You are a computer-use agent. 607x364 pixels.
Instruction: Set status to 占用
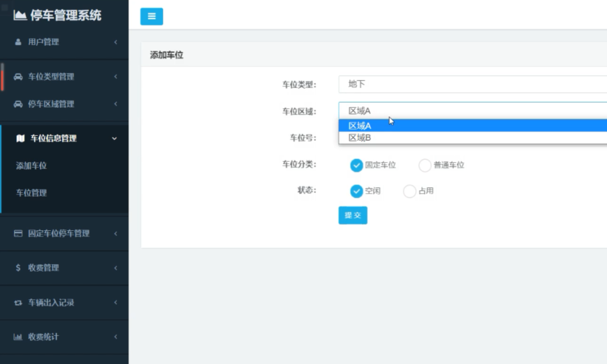coord(410,191)
